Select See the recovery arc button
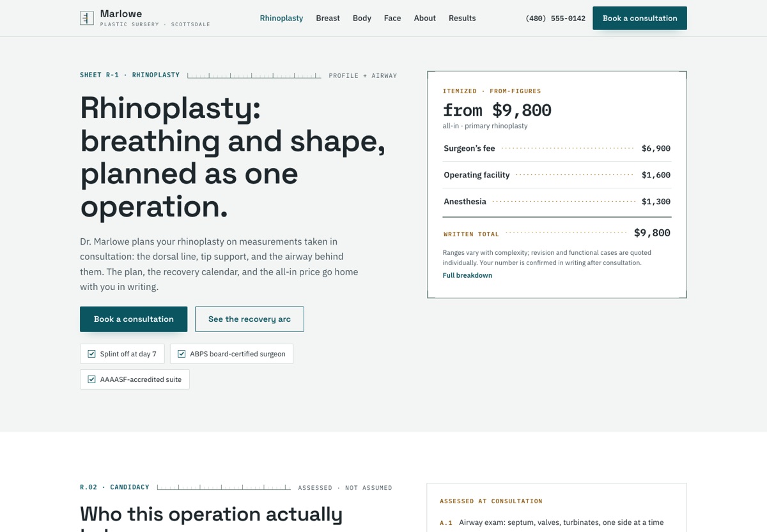Viewport: 767px width, 532px height. 249,319
